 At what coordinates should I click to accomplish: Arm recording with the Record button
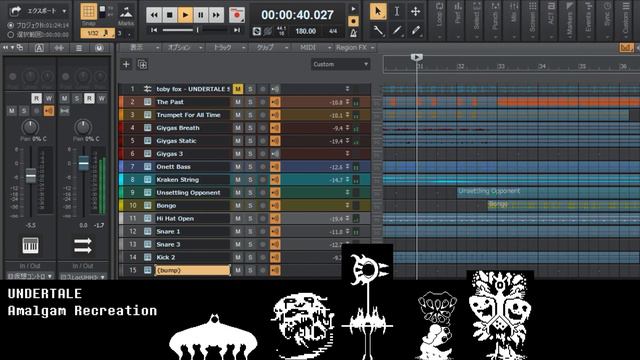tap(237, 15)
